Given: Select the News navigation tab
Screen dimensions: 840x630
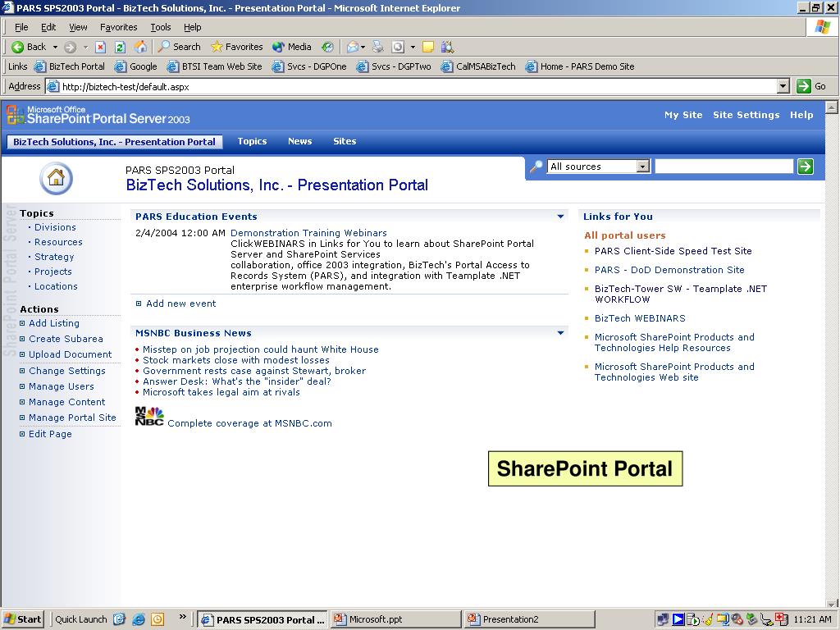Looking at the screenshot, I should point(299,141).
